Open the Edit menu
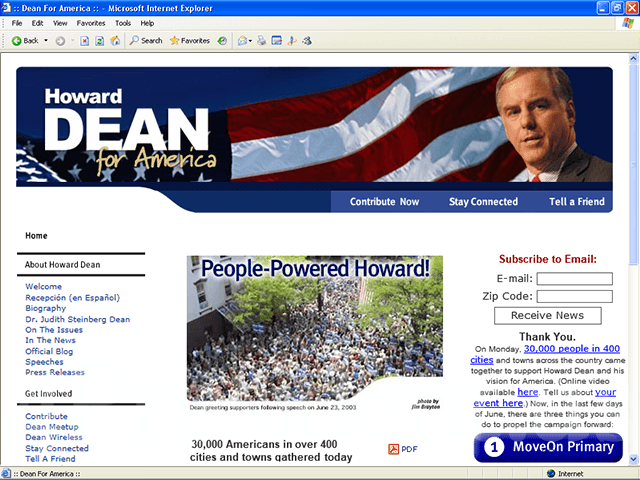 38,23
